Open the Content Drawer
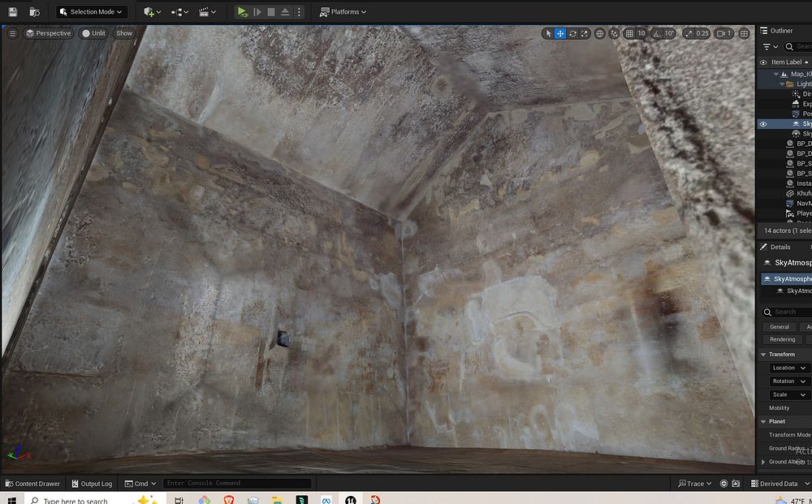This screenshot has width=812, height=504. (x=32, y=484)
